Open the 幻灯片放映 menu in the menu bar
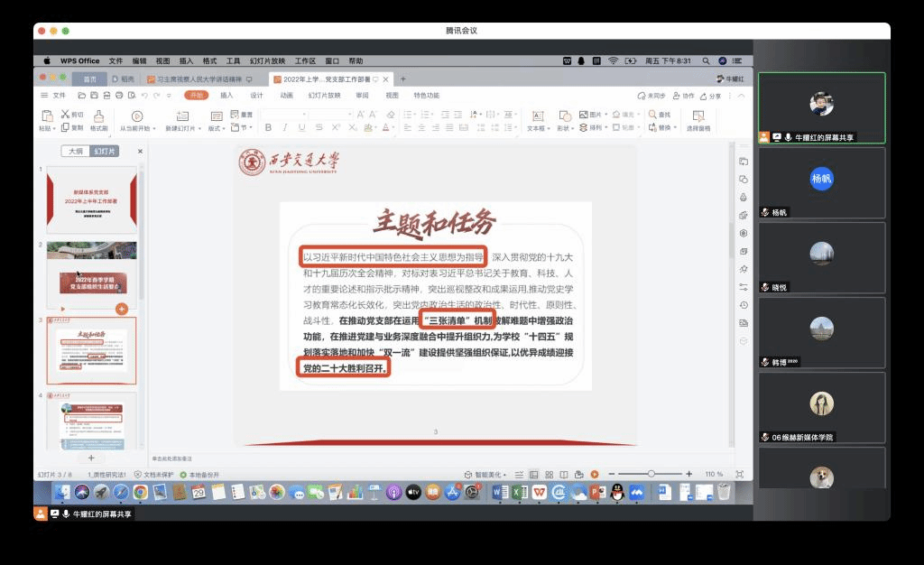The width and height of the screenshot is (924, 565). point(266,60)
